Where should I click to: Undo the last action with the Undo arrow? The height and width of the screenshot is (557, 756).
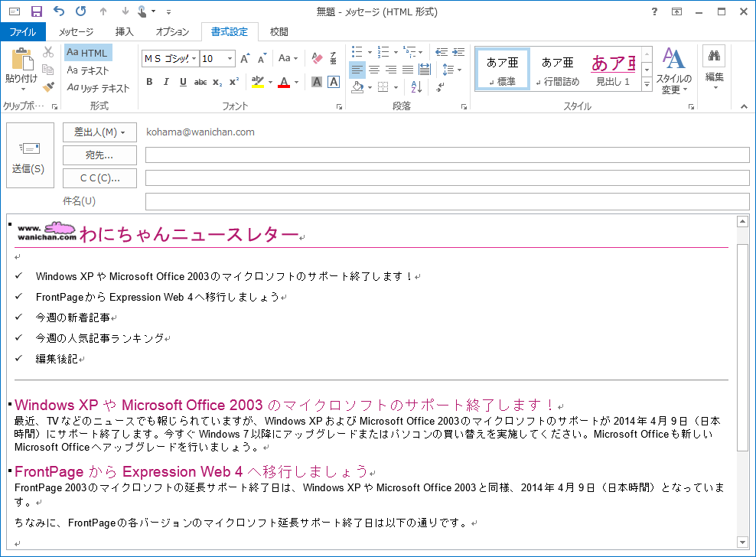click(59, 11)
